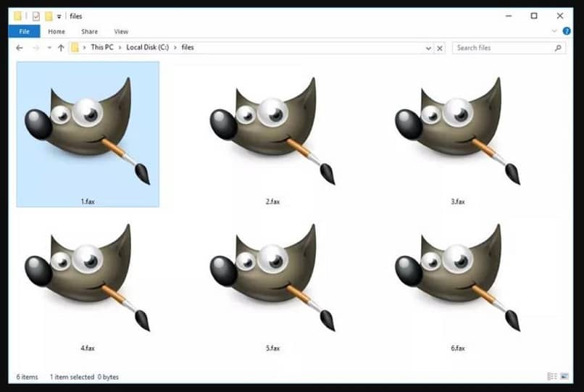The width and height of the screenshot is (584, 392).
Task: Click the 4.fax file name label
Action: tap(88, 348)
